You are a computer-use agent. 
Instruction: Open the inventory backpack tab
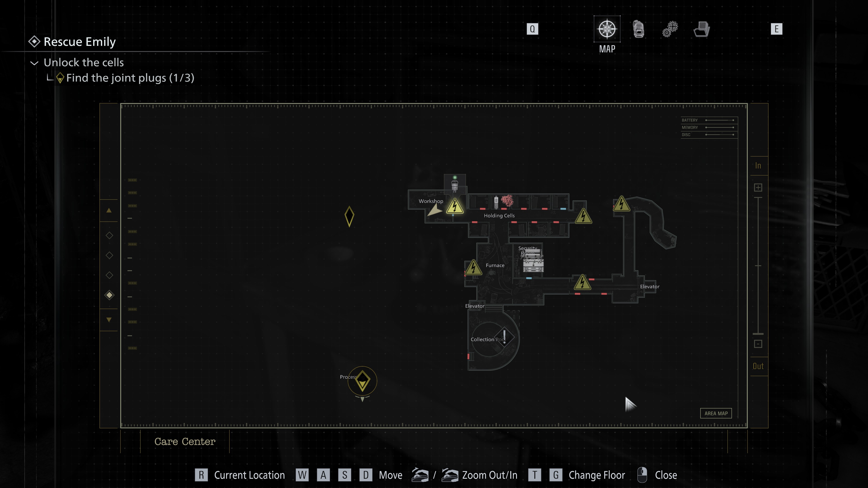[639, 29]
